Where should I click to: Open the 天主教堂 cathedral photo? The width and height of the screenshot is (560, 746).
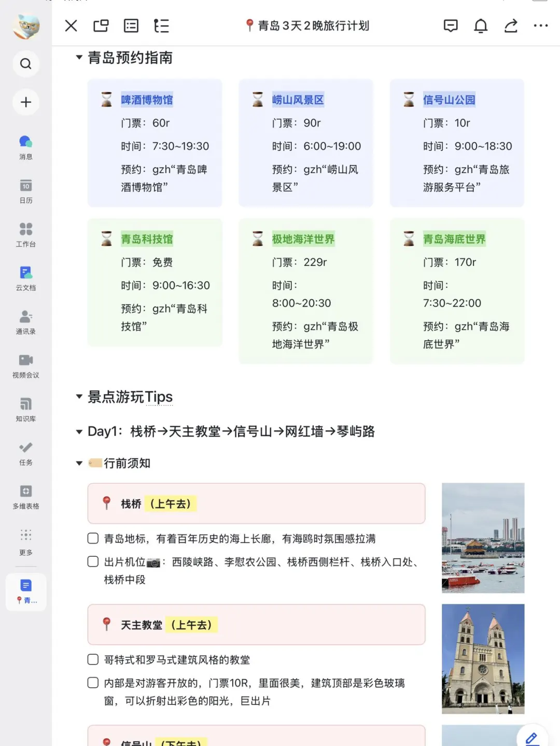coord(483,659)
